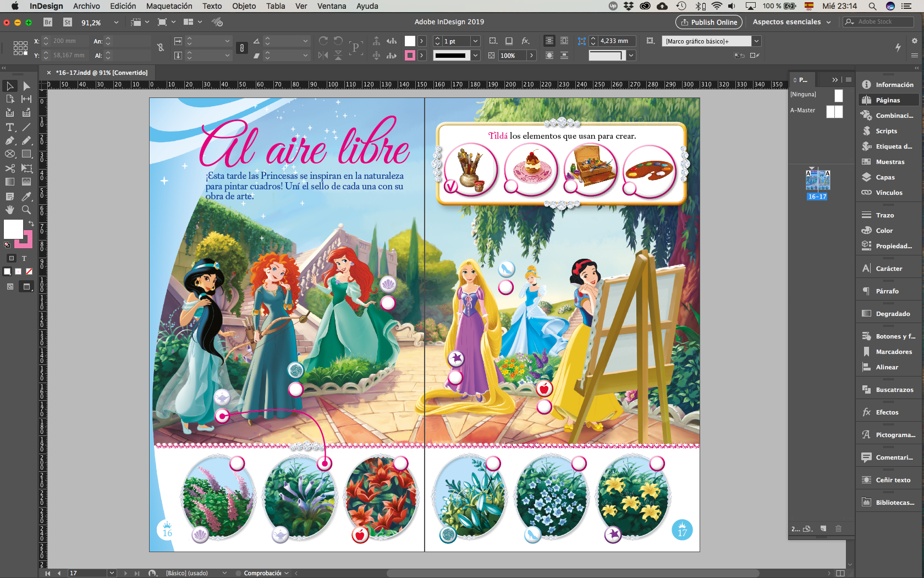924x578 pixels.
Task: Select the Pen tool
Action: [10, 140]
